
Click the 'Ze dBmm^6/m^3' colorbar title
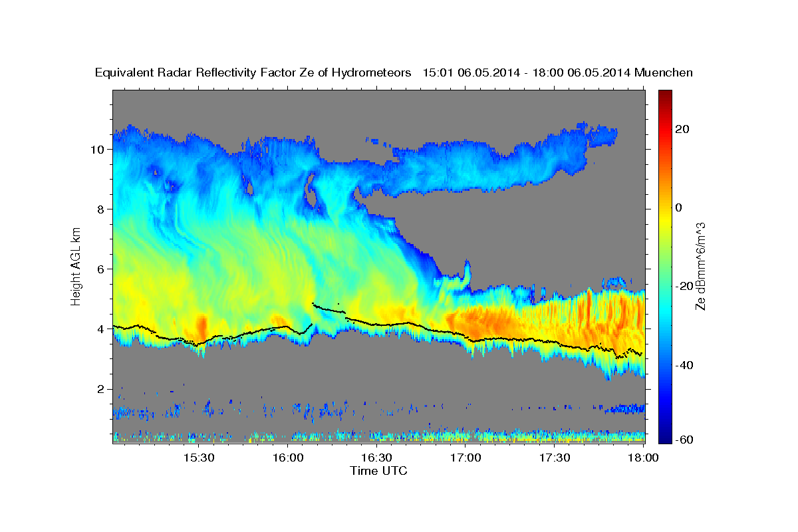pyautogui.click(x=701, y=266)
